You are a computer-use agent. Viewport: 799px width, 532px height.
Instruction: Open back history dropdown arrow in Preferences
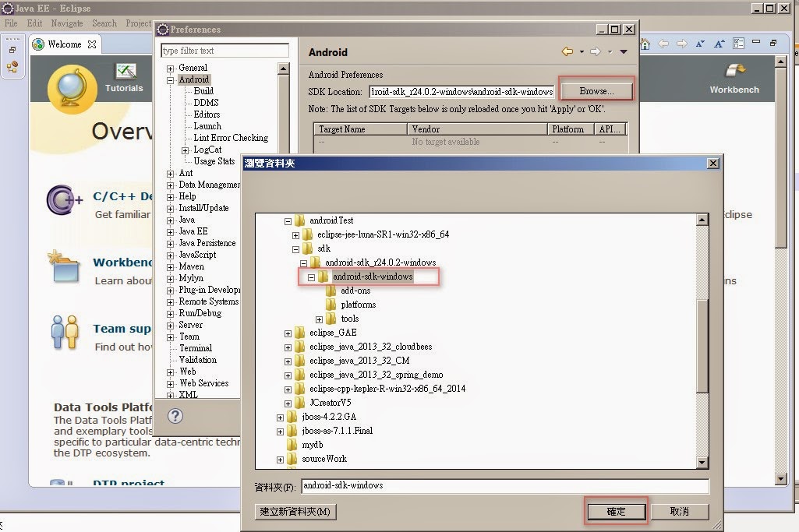(x=582, y=51)
